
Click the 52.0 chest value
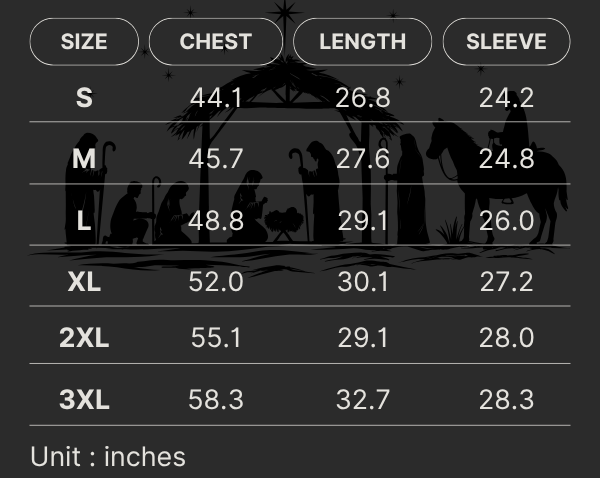[216, 282]
